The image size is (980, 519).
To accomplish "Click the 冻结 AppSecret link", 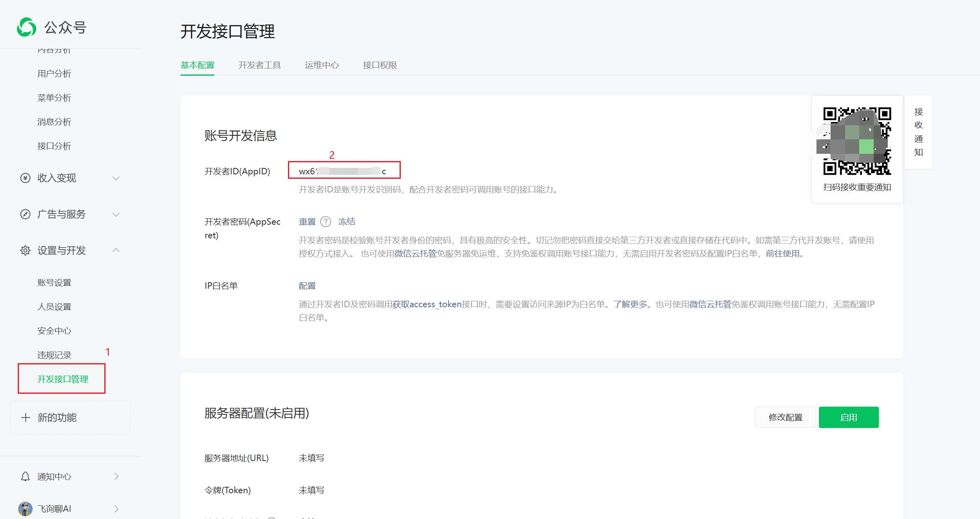I will pos(347,221).
